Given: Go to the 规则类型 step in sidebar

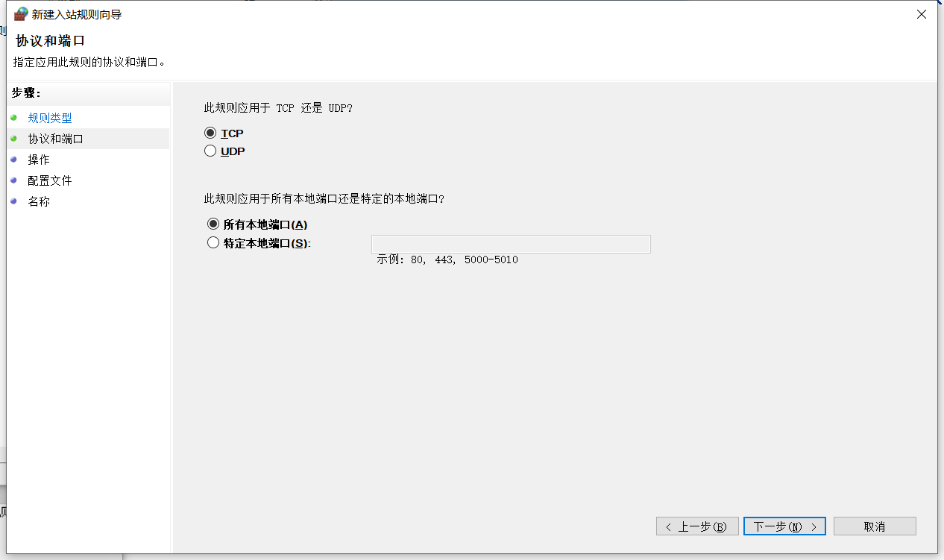Looking at the screenshot, I should click(x=50, y=117).
